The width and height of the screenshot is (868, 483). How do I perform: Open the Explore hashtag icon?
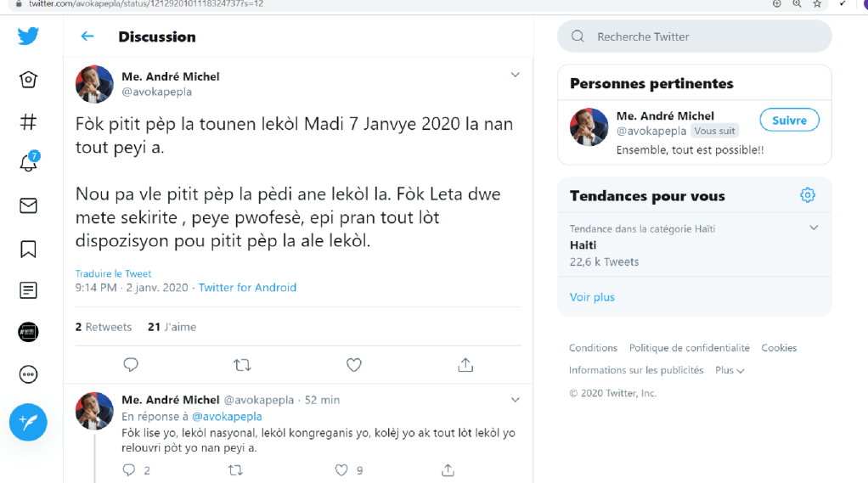click(x=28, y=121)
